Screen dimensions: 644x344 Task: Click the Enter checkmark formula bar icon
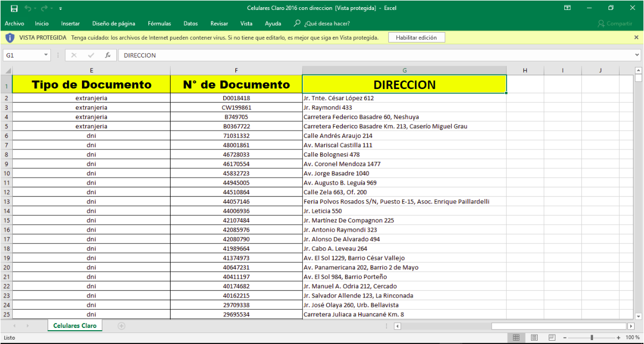tap(91, 55)
